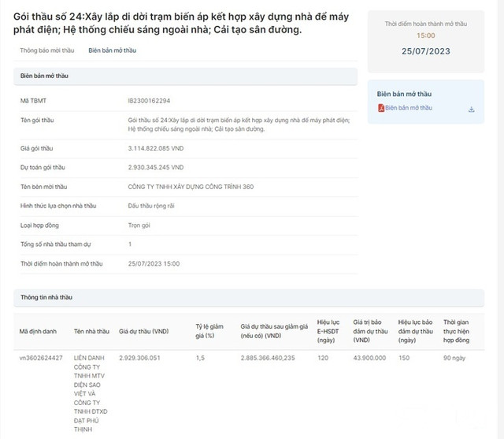The height and width of the screenshot is (439, 504).
Task: Click the Mã định danh column header
Action: click(37, 333)
